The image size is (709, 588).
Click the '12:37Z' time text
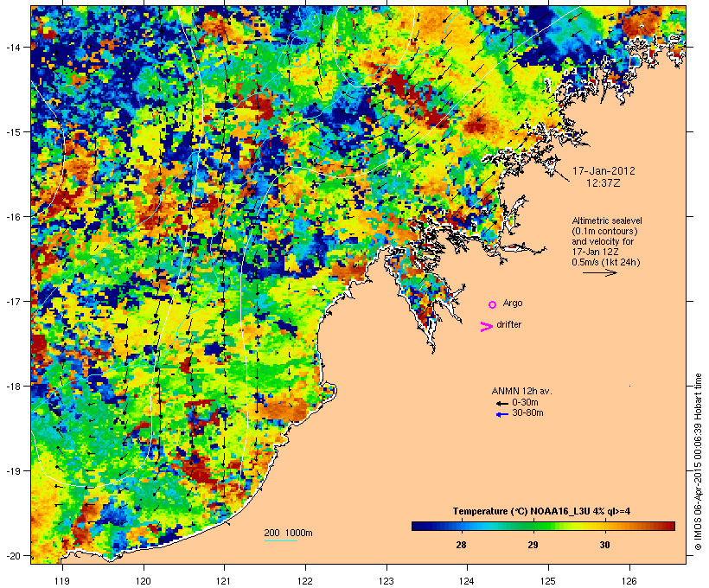(604, 183)
